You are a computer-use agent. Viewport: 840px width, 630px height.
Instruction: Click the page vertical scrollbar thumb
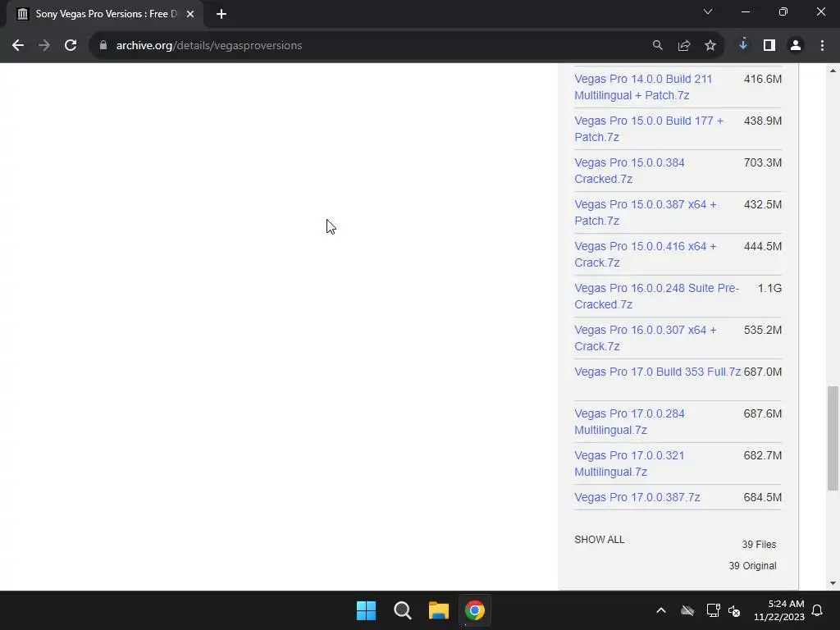tap(833, 438)
